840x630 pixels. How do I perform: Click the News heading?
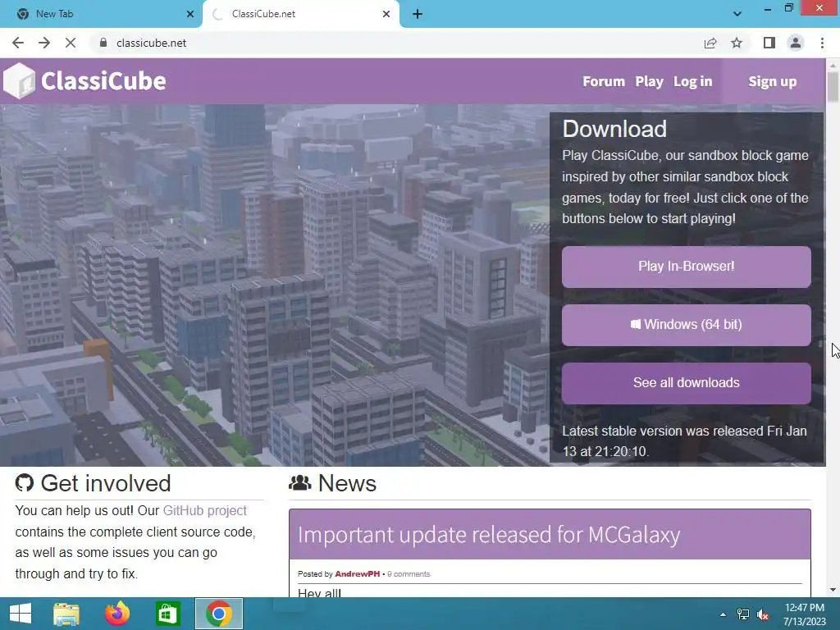[347, 483]
